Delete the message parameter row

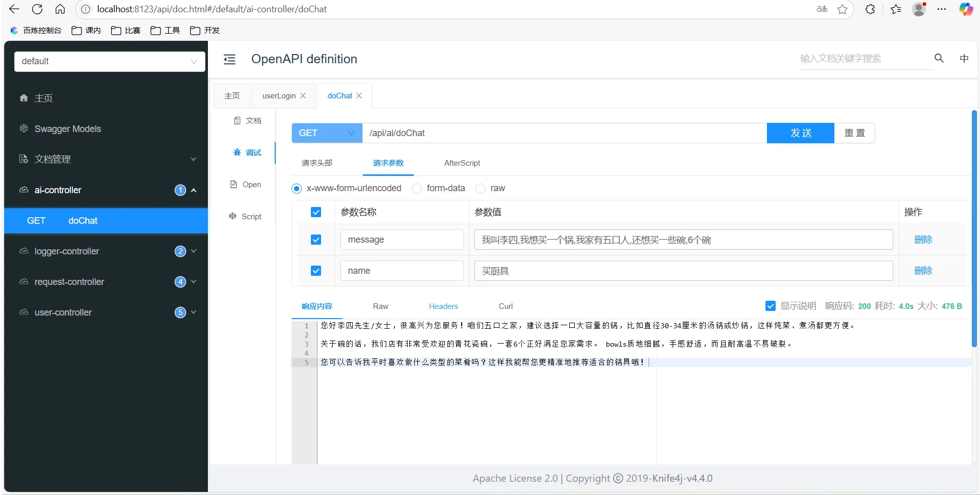(923, 240)
